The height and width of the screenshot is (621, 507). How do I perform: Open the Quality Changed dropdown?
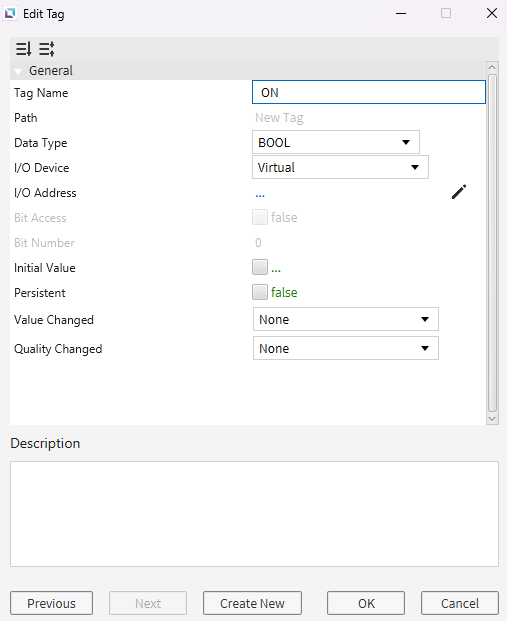[x=346, y=349]
